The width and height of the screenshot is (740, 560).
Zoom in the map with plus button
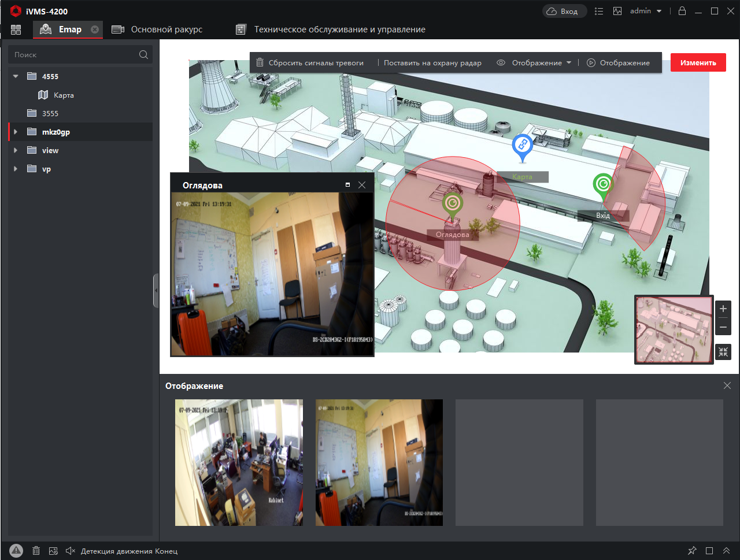point(723,309)
